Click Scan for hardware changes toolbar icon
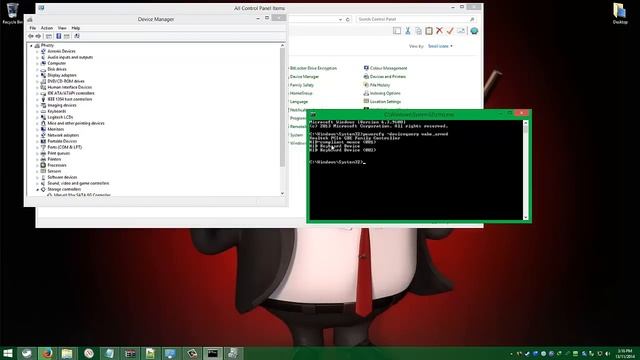 pyautogui.click(x=76, y=36)
